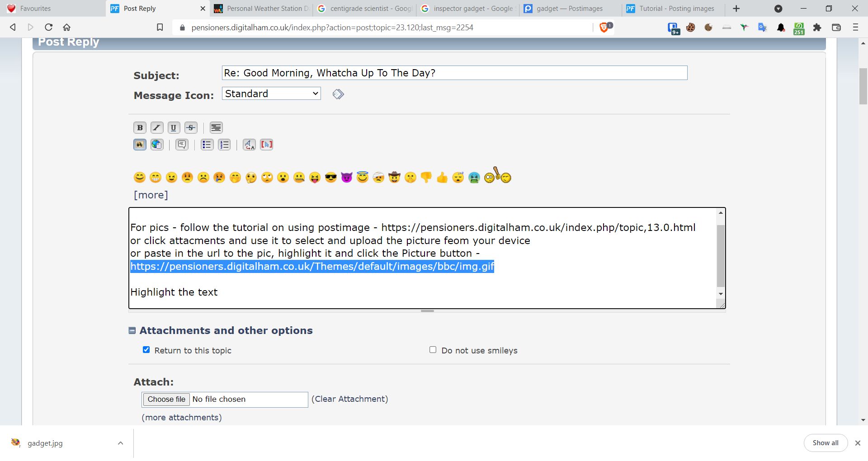Viewport: 868px width, 461px height.
Task: Insert the crying sad smiley
Action: point(219,178)
